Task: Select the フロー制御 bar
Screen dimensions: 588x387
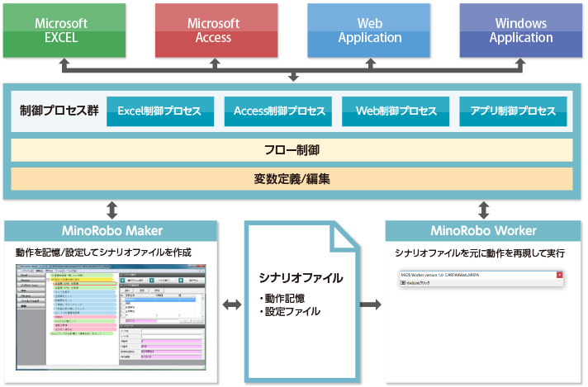Action: coord(292,150)
